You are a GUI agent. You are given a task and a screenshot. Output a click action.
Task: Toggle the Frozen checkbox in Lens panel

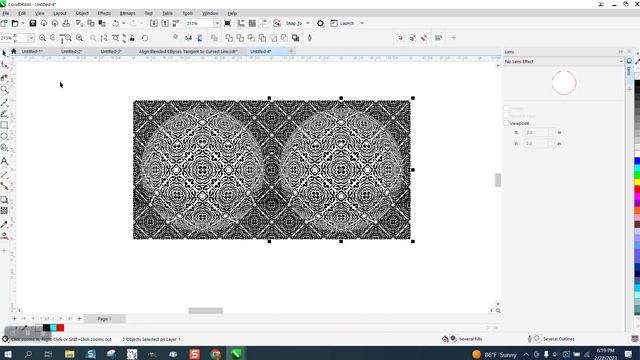tap(506, 108)
